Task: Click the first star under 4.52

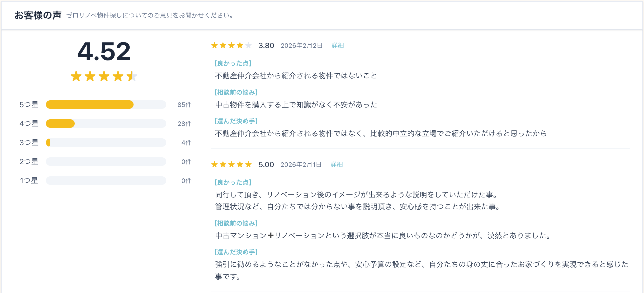Action: [x=76, y=76]
